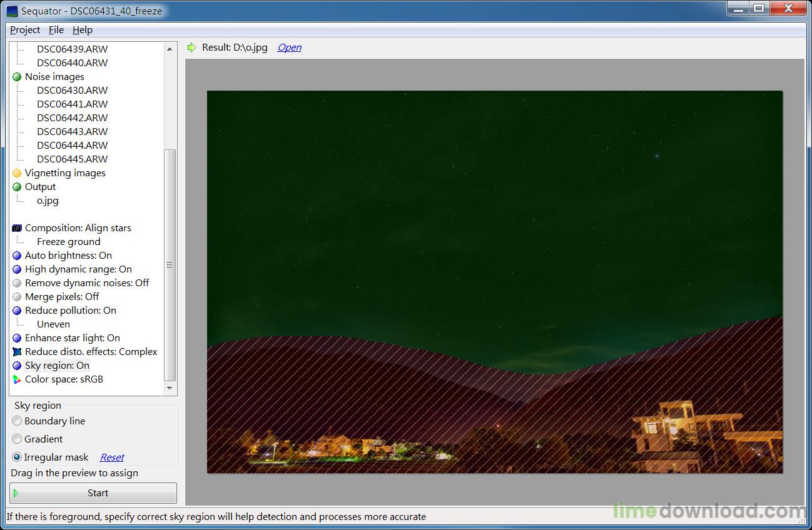
Task: Click the list scrollbar down arrow
Action: pos(170,388)
